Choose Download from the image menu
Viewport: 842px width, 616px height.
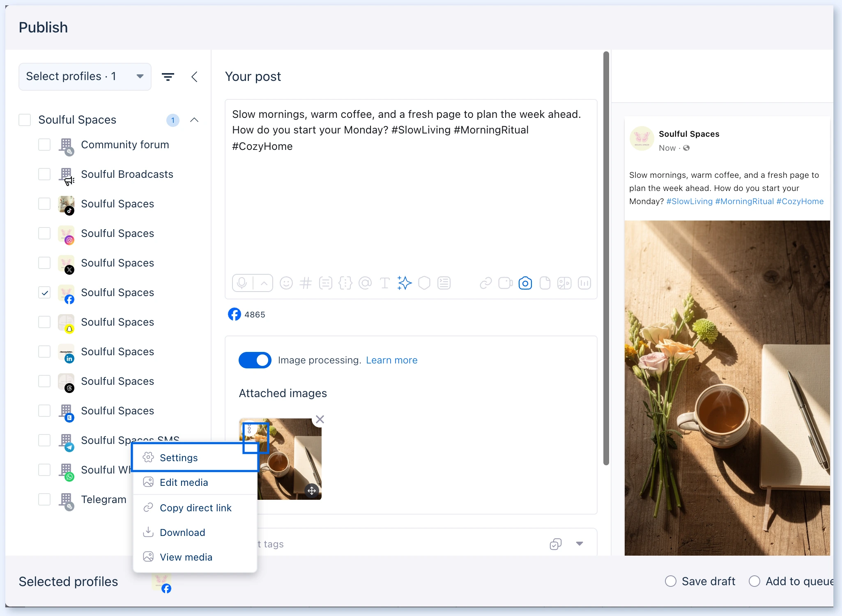pos(195,532)
